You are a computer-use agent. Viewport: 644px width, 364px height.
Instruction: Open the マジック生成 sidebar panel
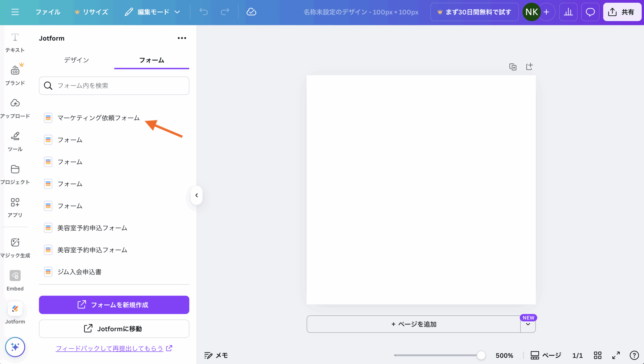pos(15,248)
